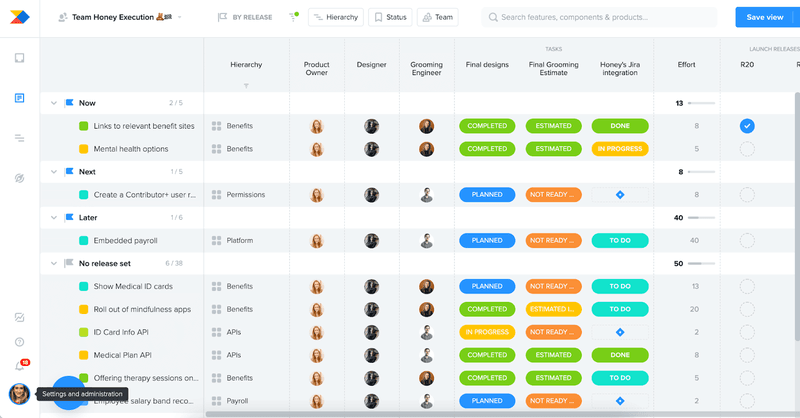The width and height of the screenshot is (800, 418).
Task: Check R20 release for Mental health options
Action: click(747, 149)
